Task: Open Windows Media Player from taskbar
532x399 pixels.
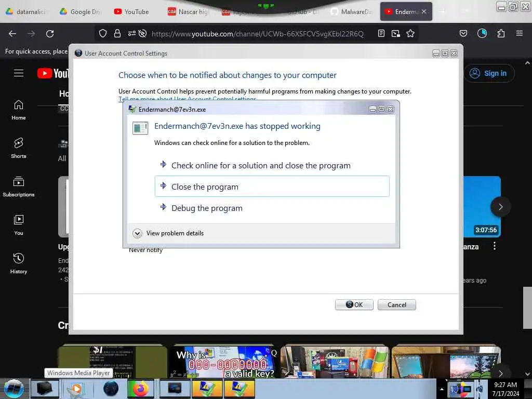Action: pos(76,389)
